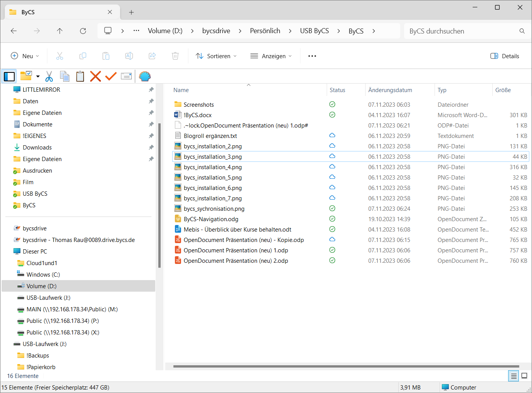Open the three-dot more options menu
Viewport: 532px width, 393px height.
312,56
